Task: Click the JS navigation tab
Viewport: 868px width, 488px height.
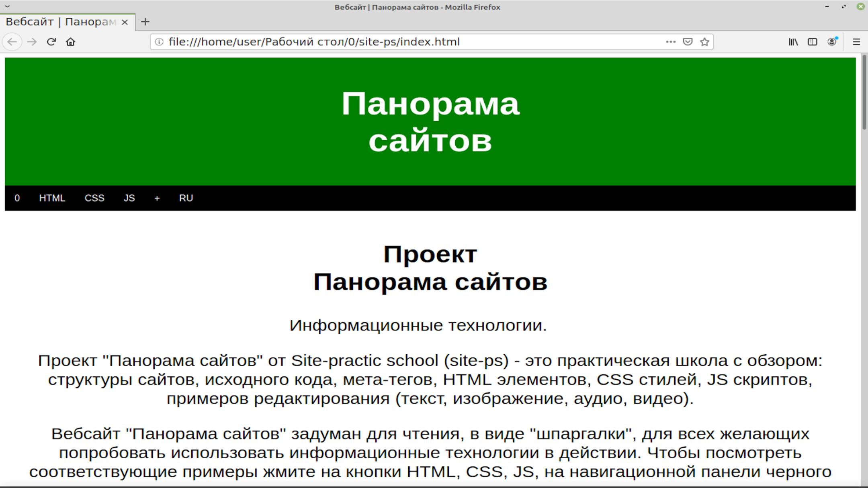Action: click(129, 198)
